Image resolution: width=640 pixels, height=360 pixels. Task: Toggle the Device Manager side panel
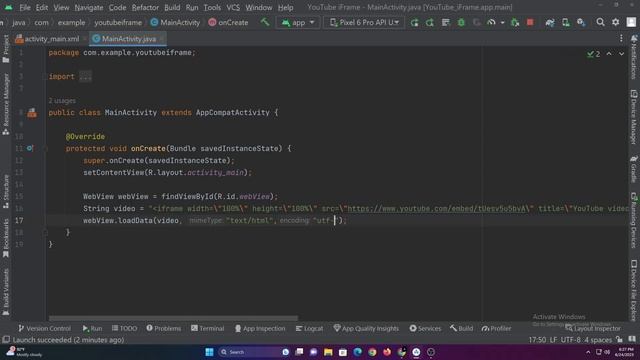[634, 117]
